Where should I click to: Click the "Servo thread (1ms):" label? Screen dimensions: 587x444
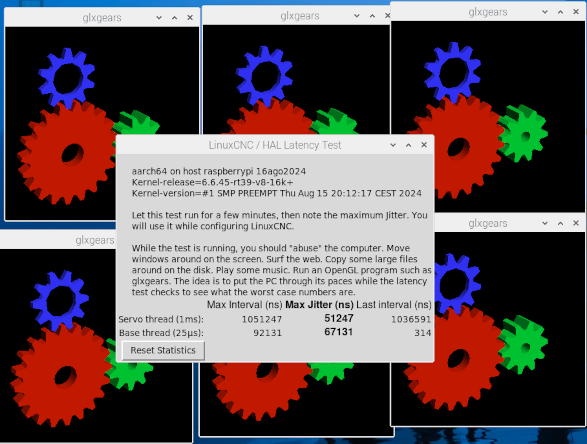point(161,319)
